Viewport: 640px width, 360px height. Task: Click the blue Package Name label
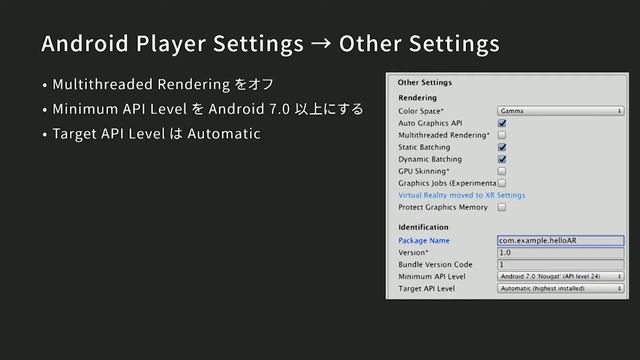tap(424, 240)
